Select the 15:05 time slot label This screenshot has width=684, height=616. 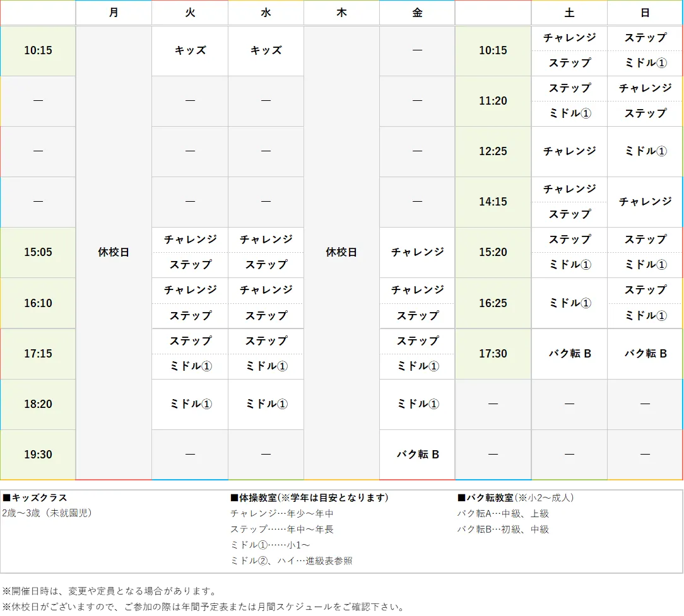(38, 252)
